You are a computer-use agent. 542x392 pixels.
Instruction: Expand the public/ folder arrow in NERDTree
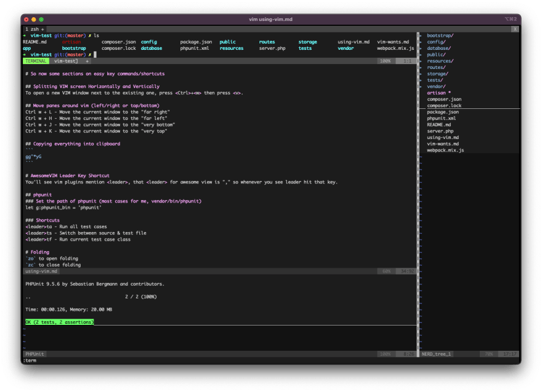click(421, 55)
